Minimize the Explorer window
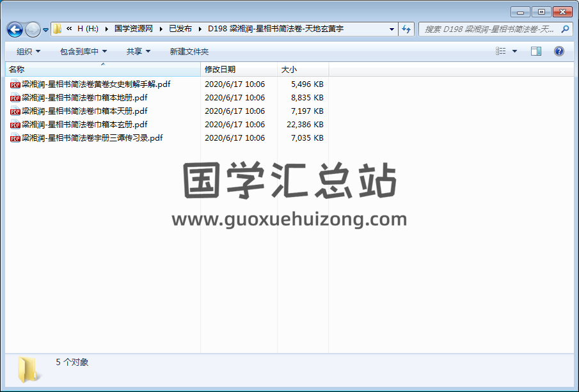 point(521,12)
